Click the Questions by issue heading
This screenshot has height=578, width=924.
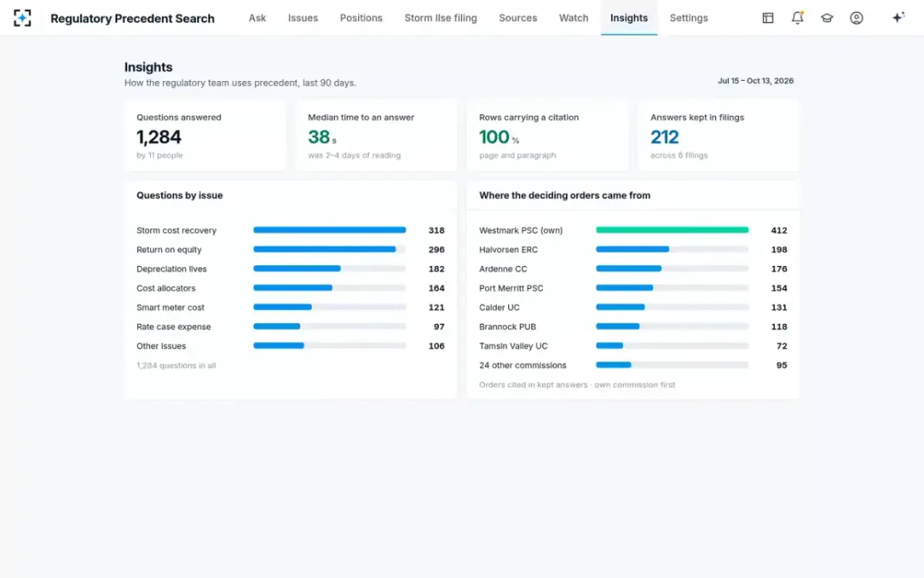179,196
